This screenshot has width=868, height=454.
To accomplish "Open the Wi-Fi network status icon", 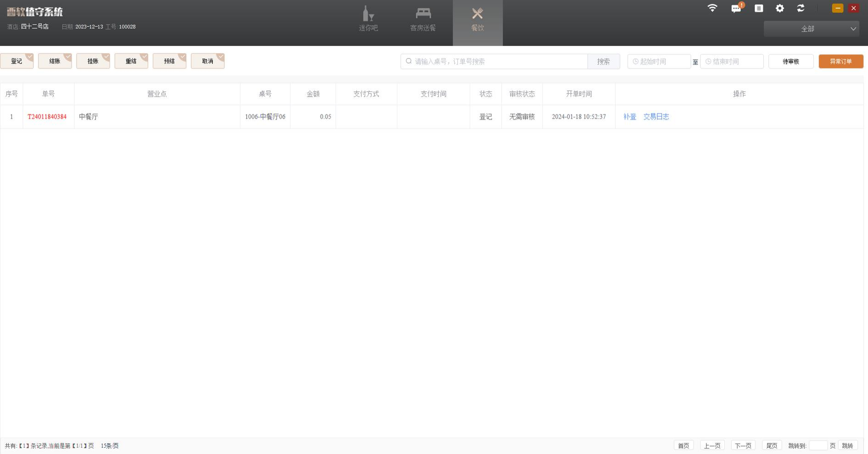I will tap(712, 8).
